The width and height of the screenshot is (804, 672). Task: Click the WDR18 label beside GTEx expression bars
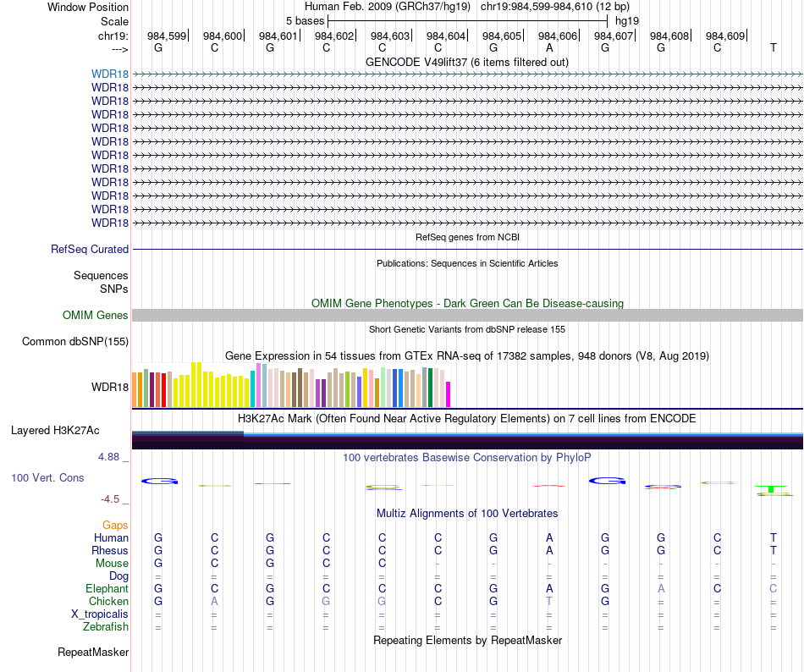110,387
